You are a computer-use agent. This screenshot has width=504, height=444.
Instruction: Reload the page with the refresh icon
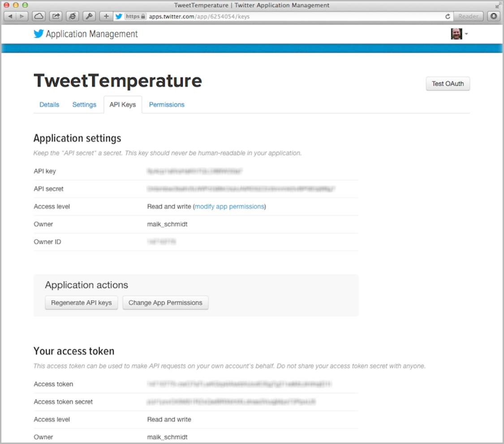pyautogui.click(x=448, y=16)
